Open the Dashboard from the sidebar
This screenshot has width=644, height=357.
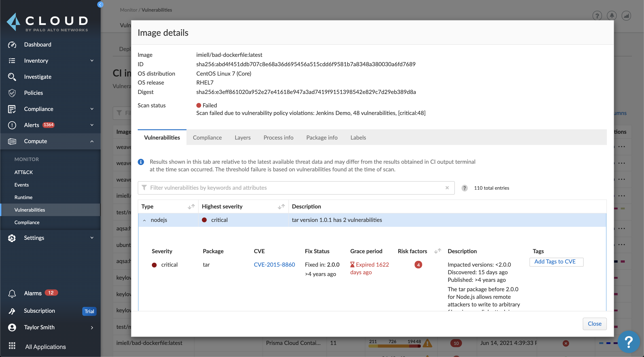38,44
